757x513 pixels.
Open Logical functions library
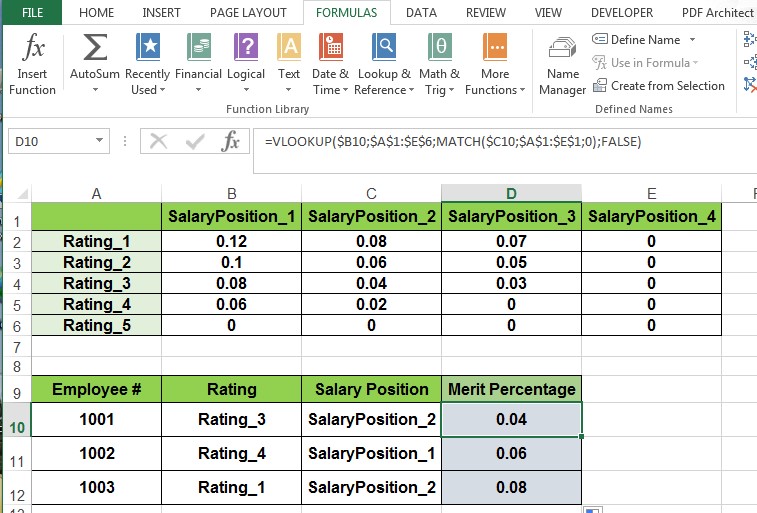click(246, 64)
